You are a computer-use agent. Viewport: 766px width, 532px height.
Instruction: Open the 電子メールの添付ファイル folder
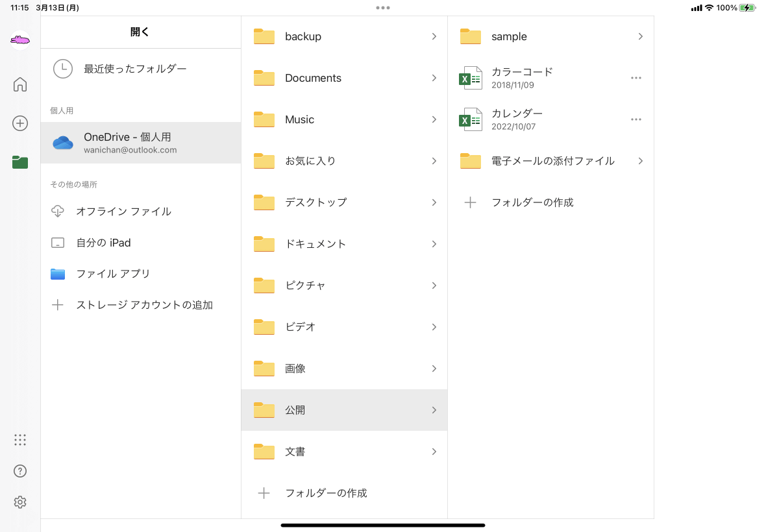click(552, 161)
